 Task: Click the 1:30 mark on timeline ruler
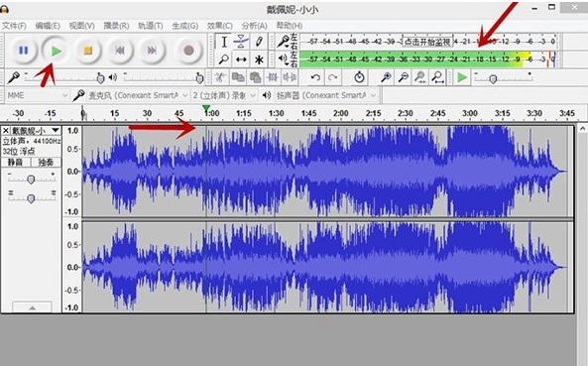click(x=276, y=113)
